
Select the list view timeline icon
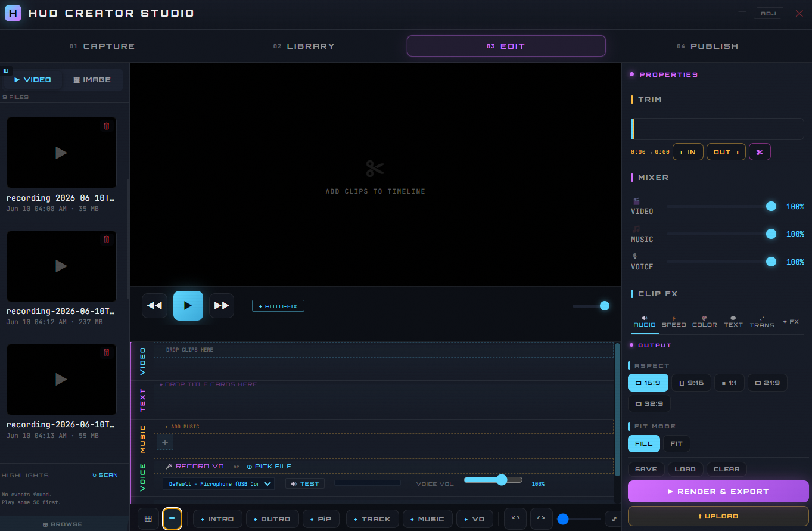[172, 519]
